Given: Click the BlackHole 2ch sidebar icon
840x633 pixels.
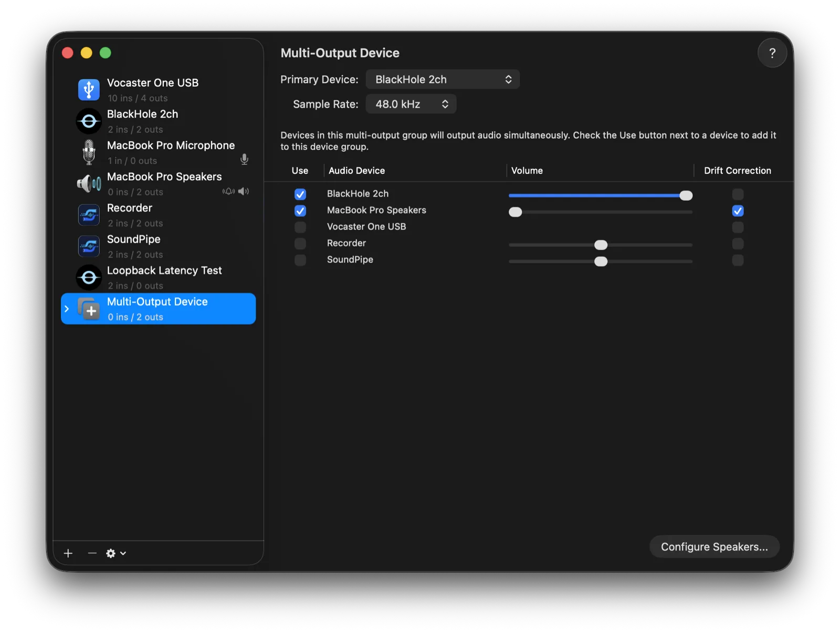Looking at the screenshot, I should tap(89, 121).
